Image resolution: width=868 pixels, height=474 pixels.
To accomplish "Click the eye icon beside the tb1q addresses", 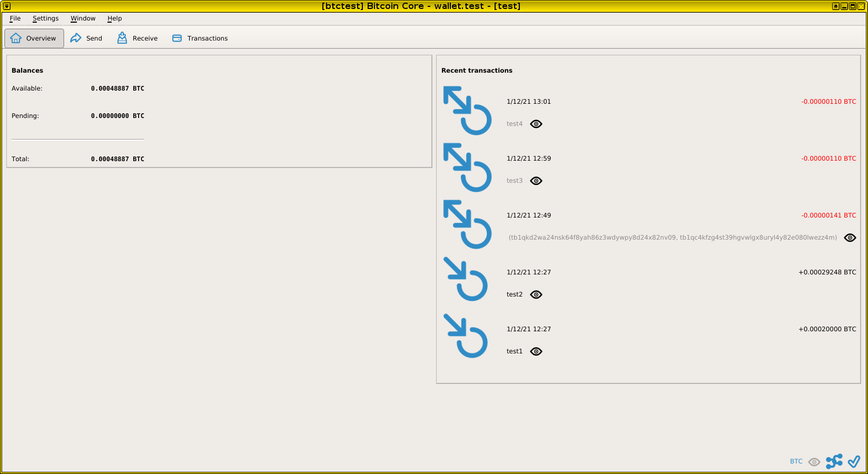I will tap(850, 238).
